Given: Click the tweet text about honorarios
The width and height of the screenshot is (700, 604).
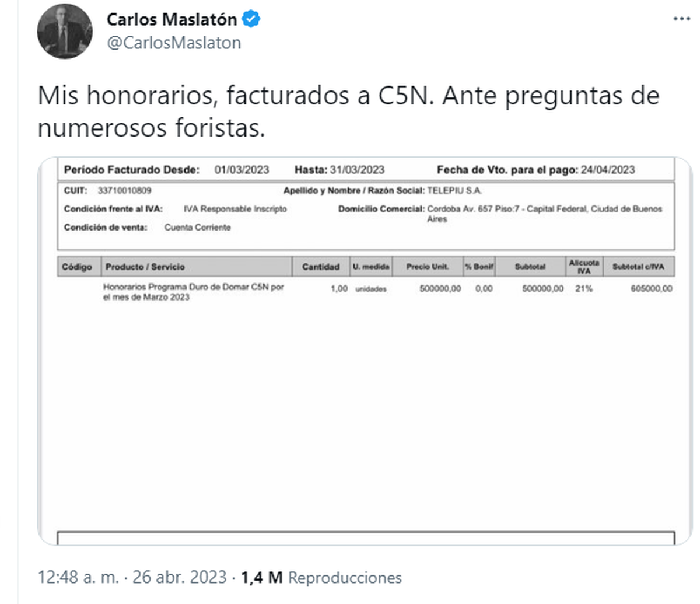Looking at the screenshot, I should [348, 111].
